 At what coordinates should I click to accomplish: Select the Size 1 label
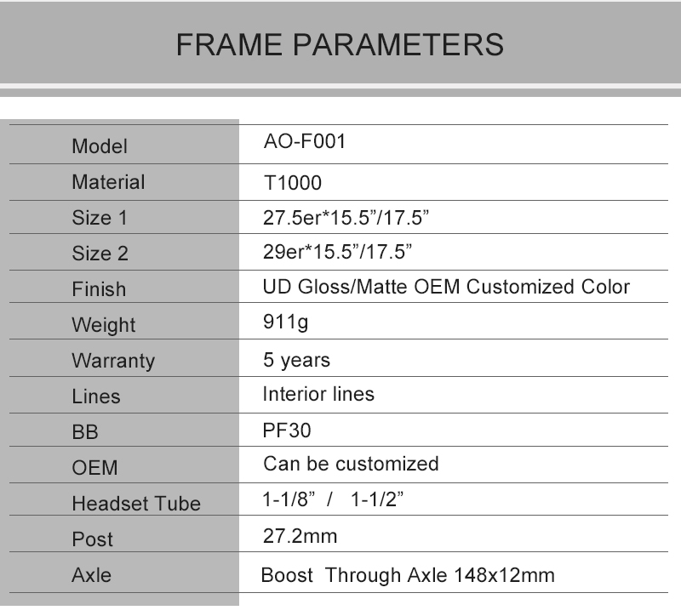100,218
